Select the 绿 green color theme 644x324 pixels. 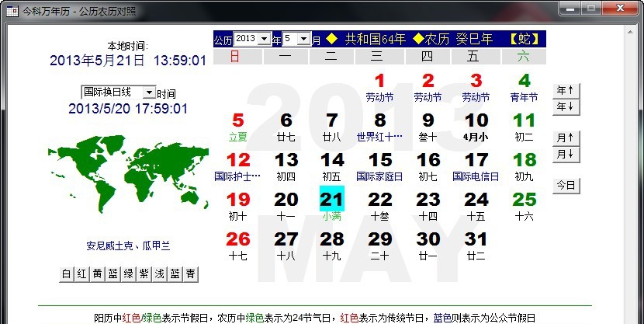pyautogui.click(x=129, y=274)
